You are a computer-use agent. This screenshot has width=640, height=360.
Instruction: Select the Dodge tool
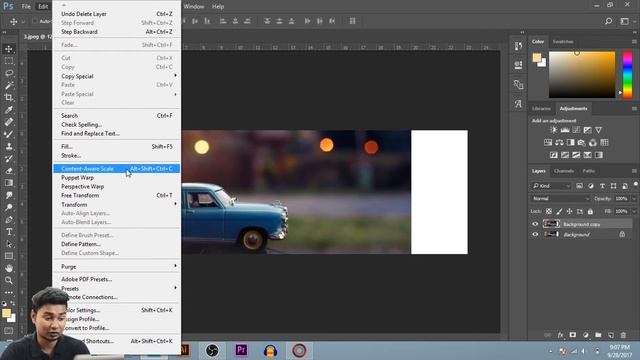9,207
